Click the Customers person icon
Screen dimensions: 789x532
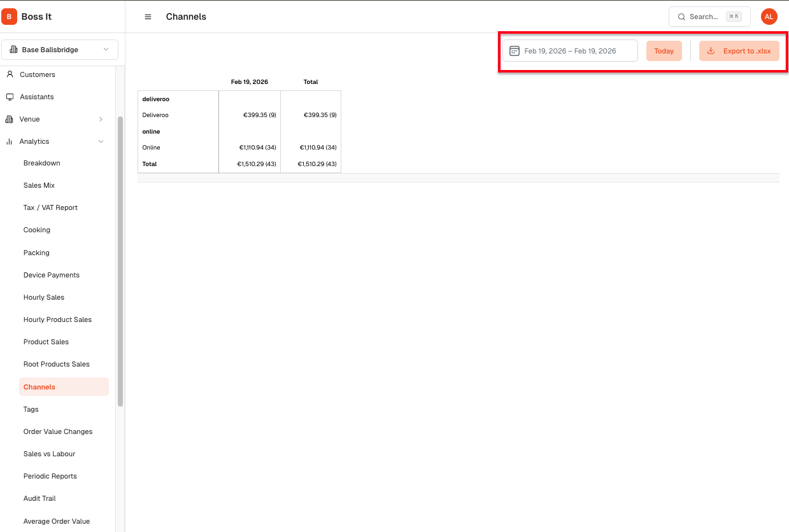[10, 74]
